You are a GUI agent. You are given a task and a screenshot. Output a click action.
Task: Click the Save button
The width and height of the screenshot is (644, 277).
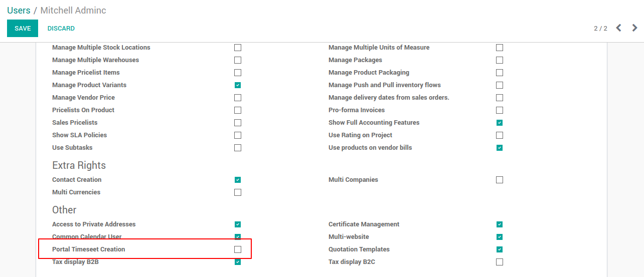(x=23, y=29)
